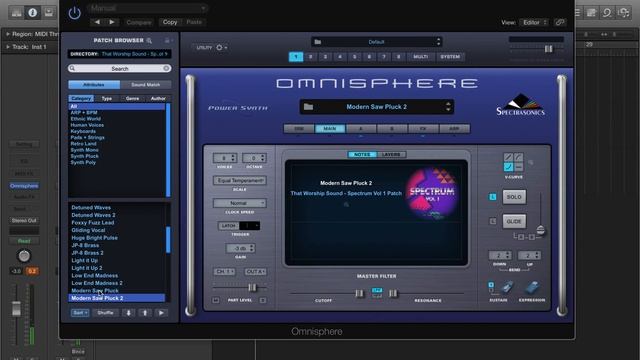Click the Directory path field
This screenshot has width=640, height=360.
[x=120, y=54]
